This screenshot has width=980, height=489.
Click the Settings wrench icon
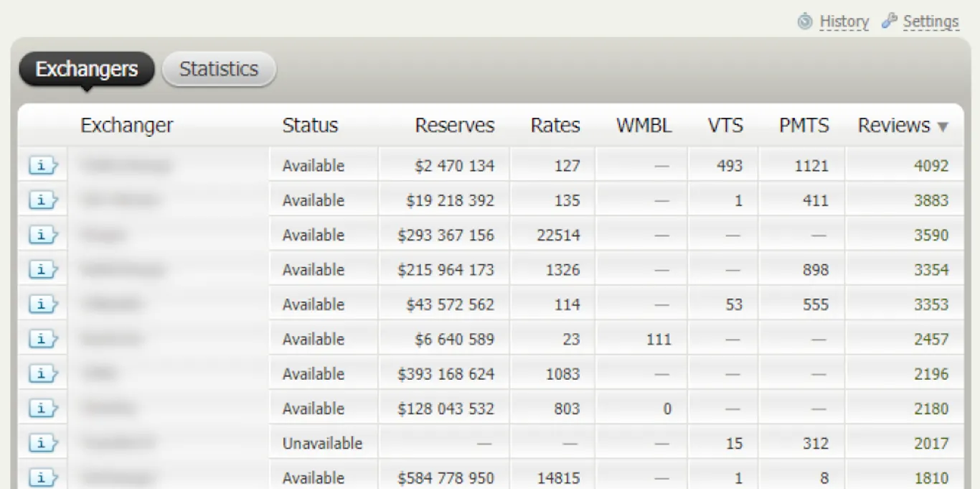890,21
